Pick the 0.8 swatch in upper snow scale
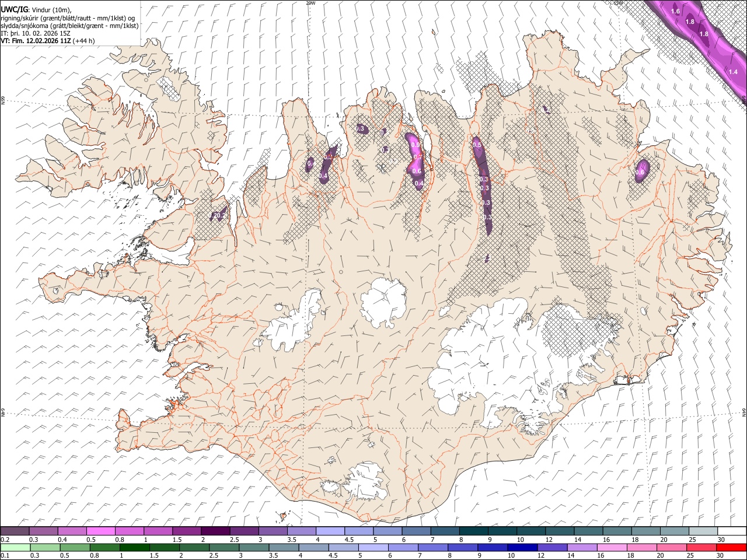The image size is (747, 560). click(129, 531)
